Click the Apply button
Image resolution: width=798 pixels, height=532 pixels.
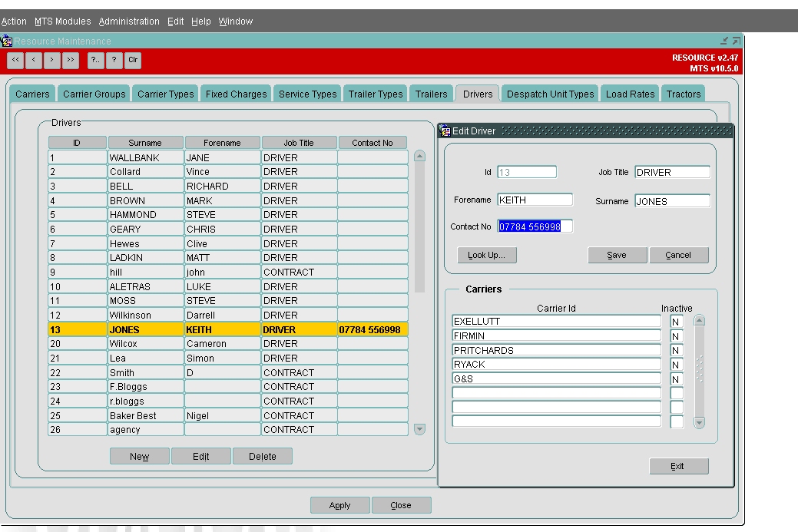pos(340,505)
